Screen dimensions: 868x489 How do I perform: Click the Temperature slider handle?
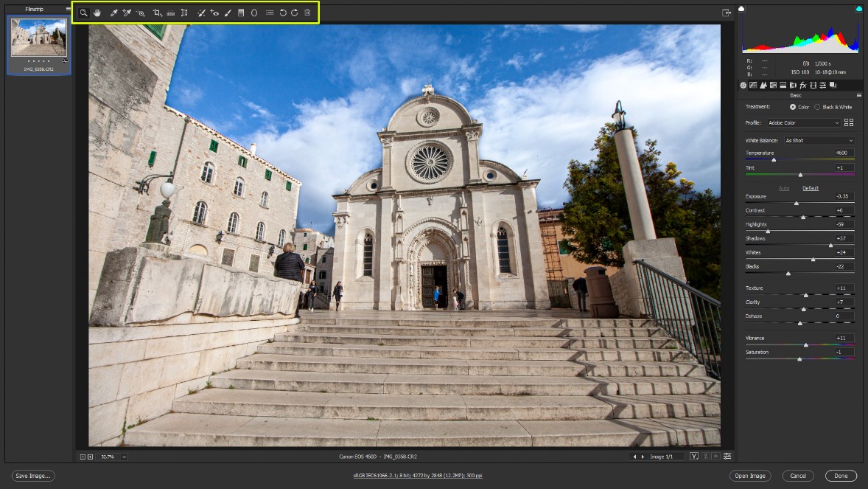(x=774, y=160)
